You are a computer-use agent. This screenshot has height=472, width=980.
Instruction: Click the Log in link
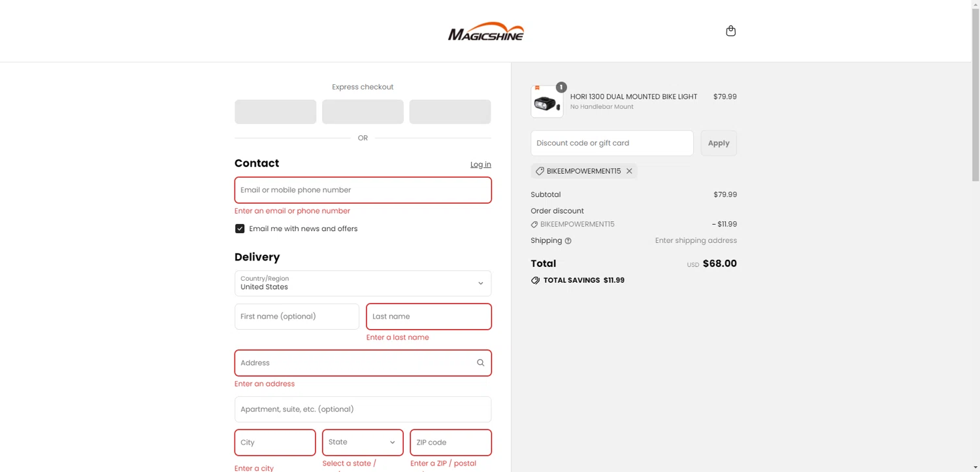481,165
